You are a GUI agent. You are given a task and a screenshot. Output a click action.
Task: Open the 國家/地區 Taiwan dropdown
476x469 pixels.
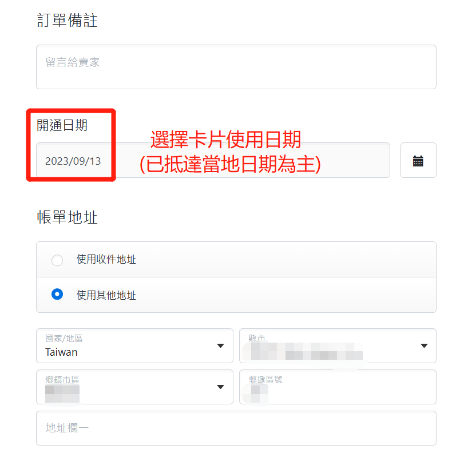134,345
